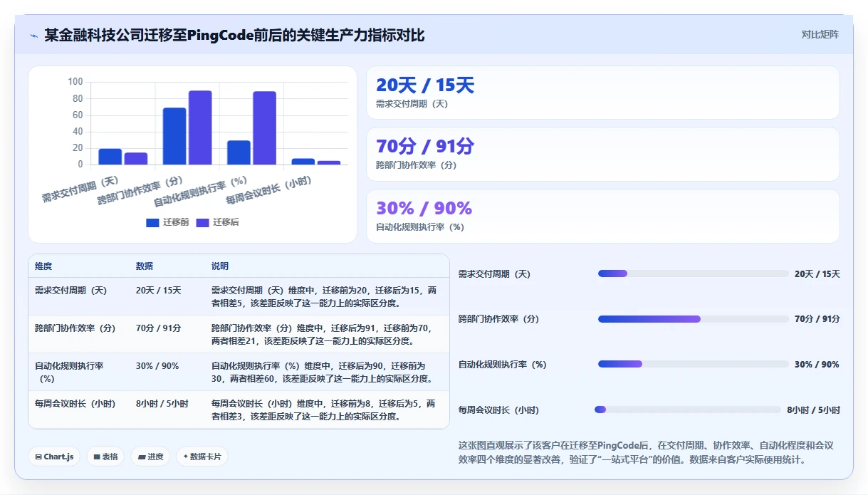Click the 迁移前 bar for 需求交付周期
The height and width of the screenshot is (495, 868).
110,157
